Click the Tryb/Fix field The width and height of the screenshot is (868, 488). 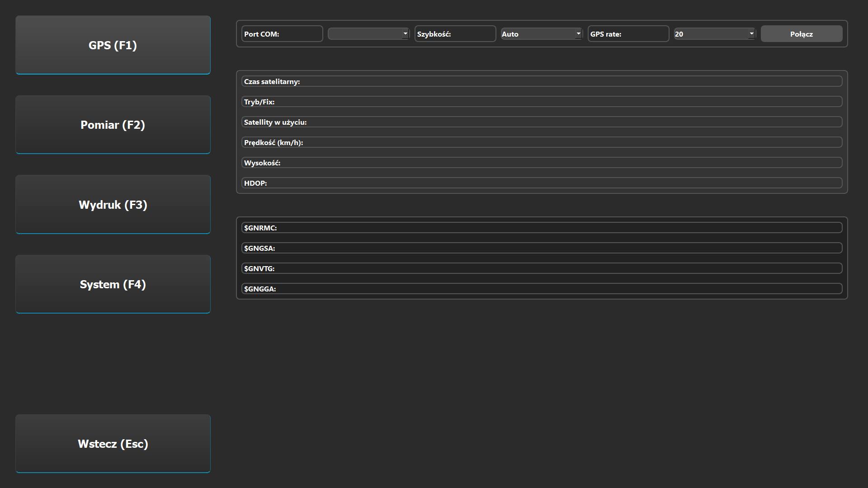(x=542, y=102)
